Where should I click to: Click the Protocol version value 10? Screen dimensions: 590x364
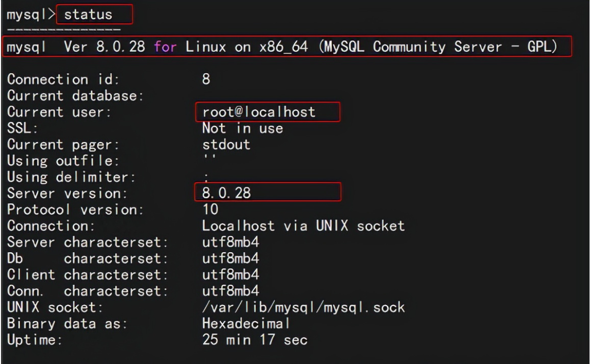210,210
